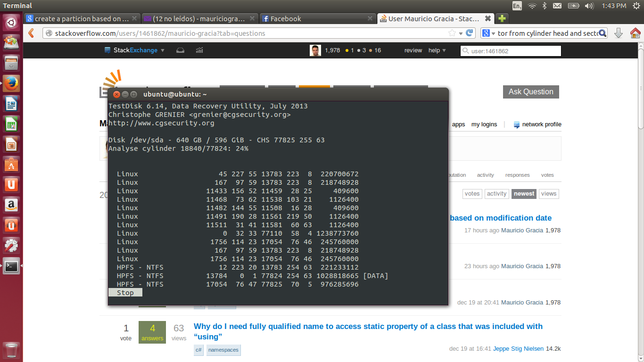Screen dimensions: 644x362
Task: Open the my logins link
Action: click(x=484, y=124)
